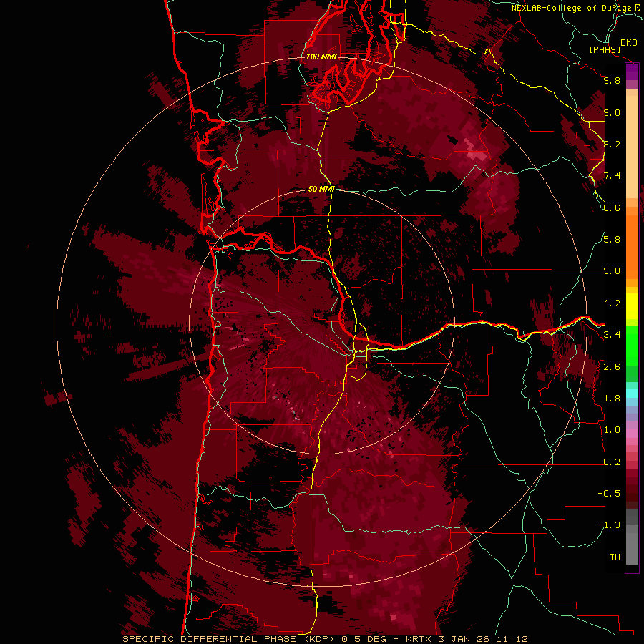Pick the cyan segment of color bar

pyautogui.click(x=632, y=394)
